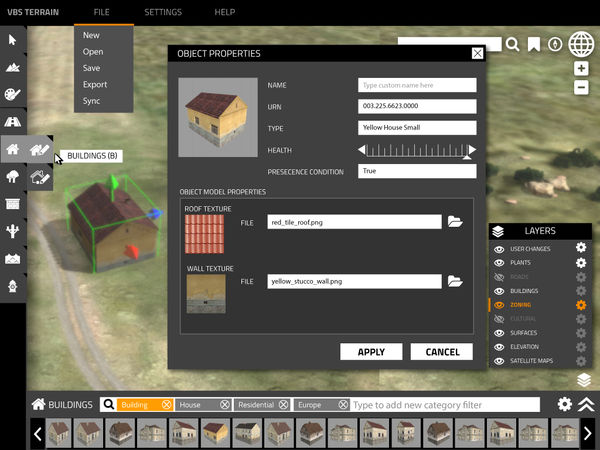Click the wall texture stucco swatch
Viewport: 600px width, 450px height.
pyautogui.click(x=206, y=294)
